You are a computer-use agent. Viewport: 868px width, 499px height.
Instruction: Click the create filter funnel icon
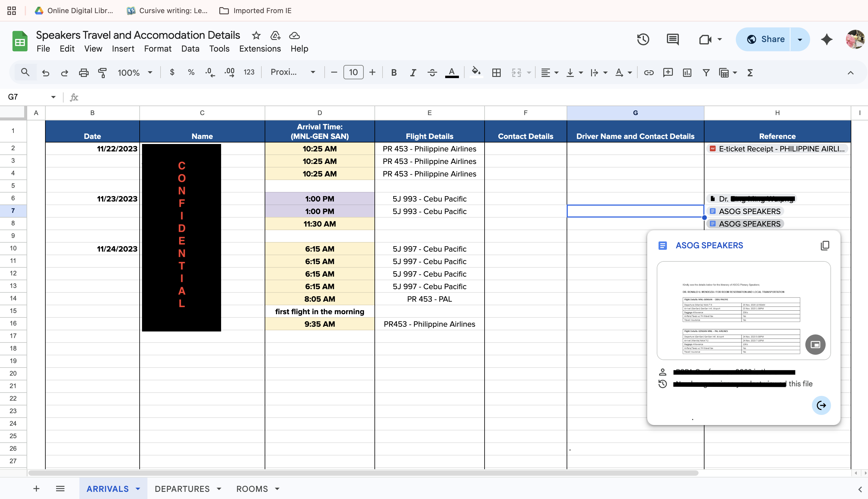point(706,72)
